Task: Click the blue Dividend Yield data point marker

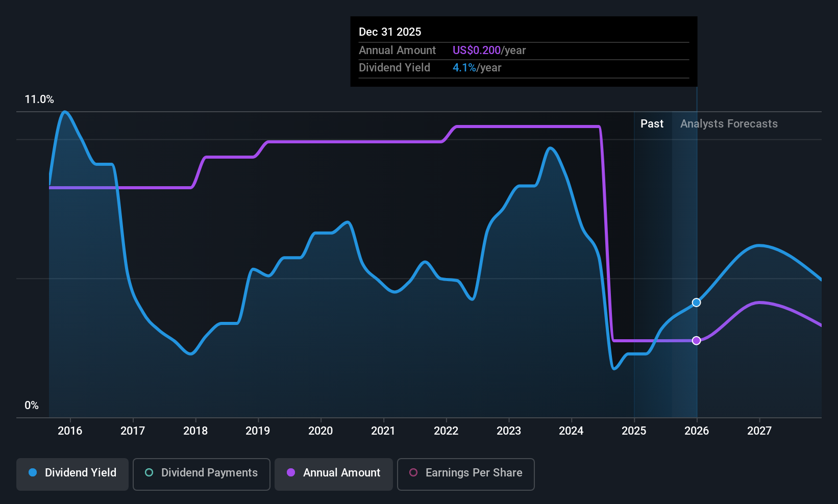Action: (696, 303)
